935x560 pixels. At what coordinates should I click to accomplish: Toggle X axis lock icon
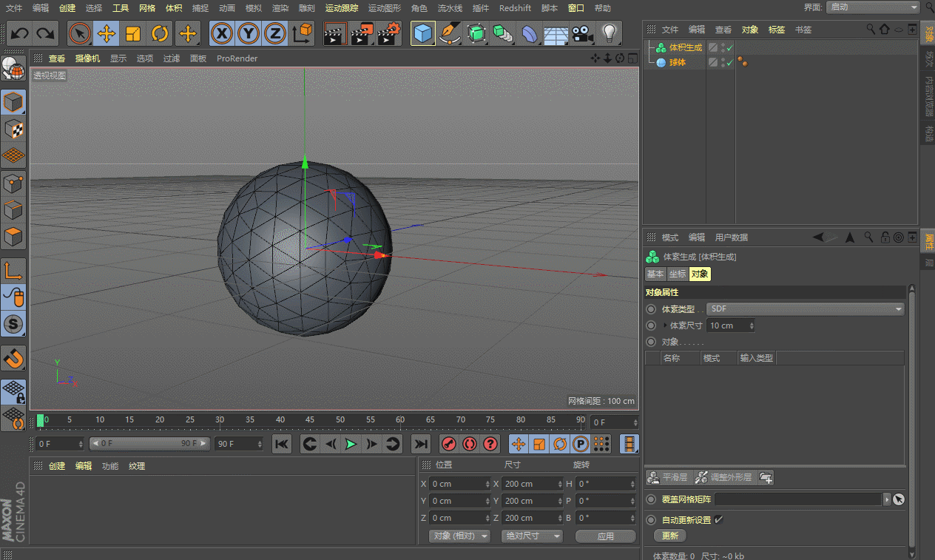click(221, 33)
